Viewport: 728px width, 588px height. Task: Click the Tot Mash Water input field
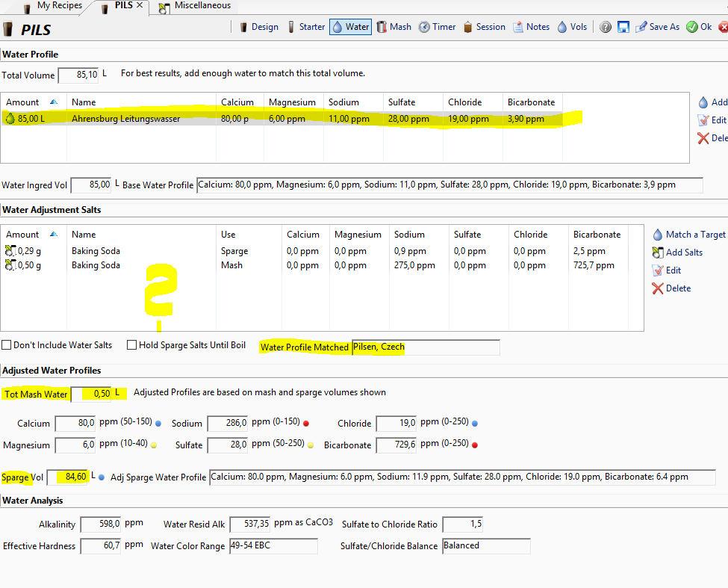point(90,394)
